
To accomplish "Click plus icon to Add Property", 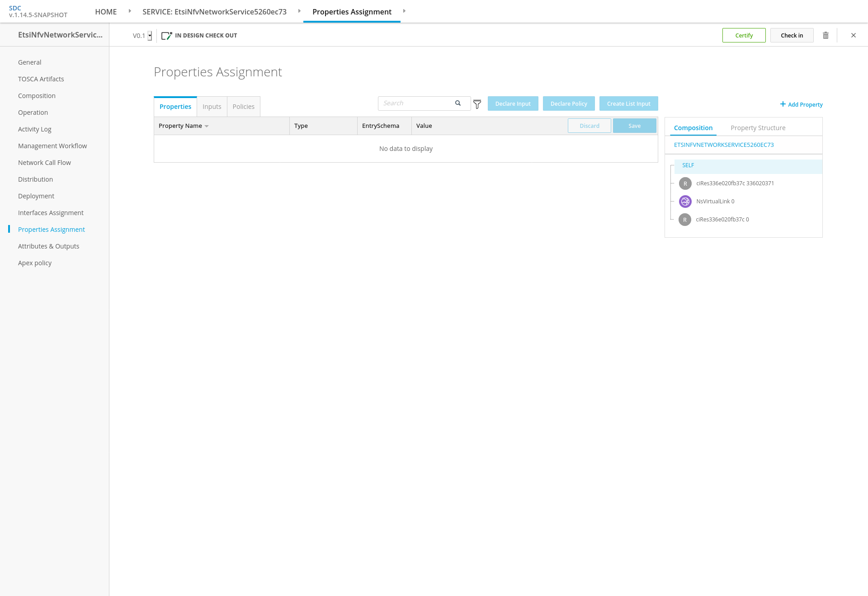I will click(783, 104).
